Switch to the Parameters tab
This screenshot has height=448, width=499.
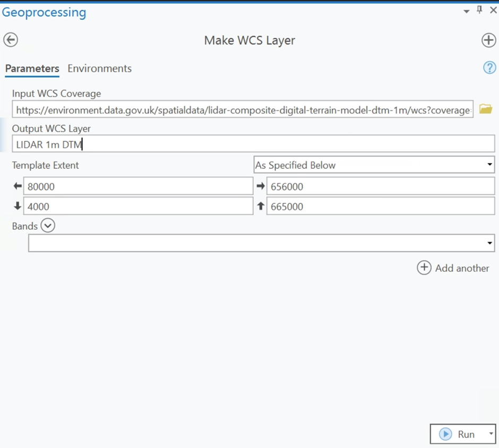pos(32,68)
